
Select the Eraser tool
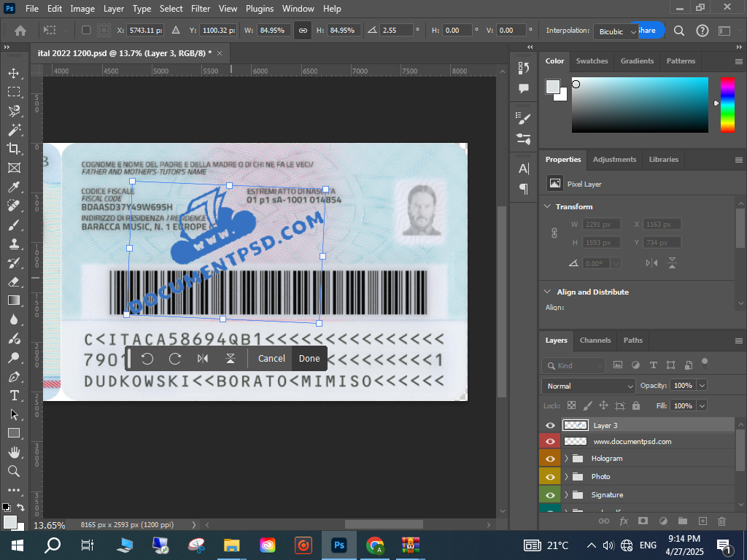14,282
